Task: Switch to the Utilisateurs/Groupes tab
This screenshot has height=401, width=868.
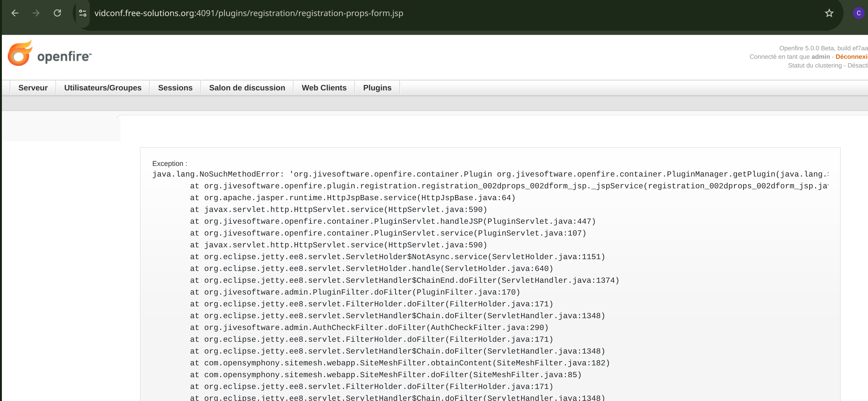Action: pyautogui.click(x=103, y=88)
